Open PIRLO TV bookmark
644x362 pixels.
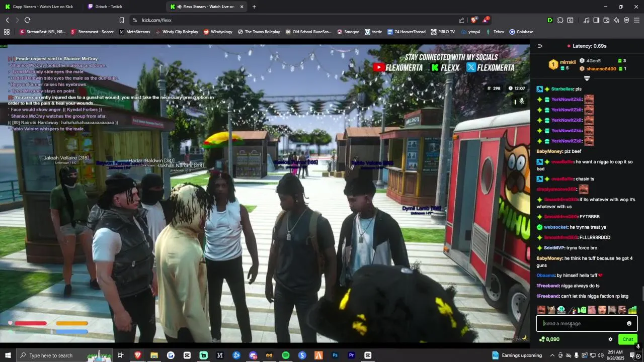pos(443,32)
